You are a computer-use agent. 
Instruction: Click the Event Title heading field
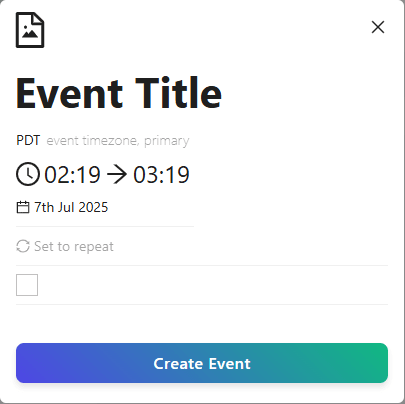(x=119, y=93)
